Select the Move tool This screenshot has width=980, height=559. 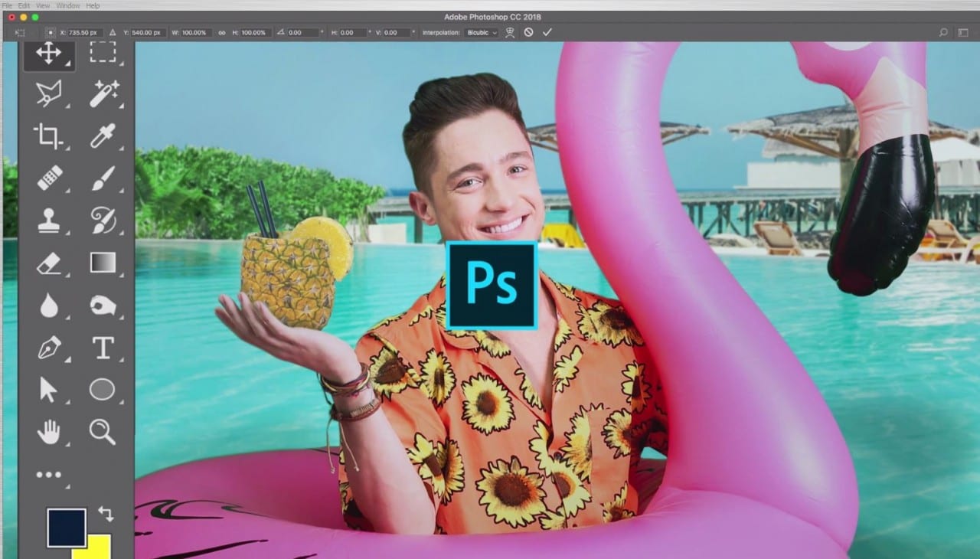click(x=49, y=51)
